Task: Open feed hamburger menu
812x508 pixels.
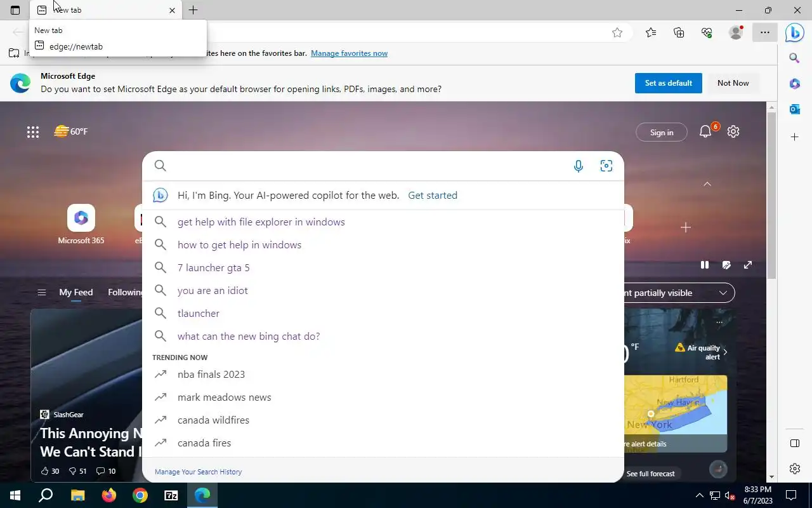Action: pyautogui.click(x=42, y=293)
